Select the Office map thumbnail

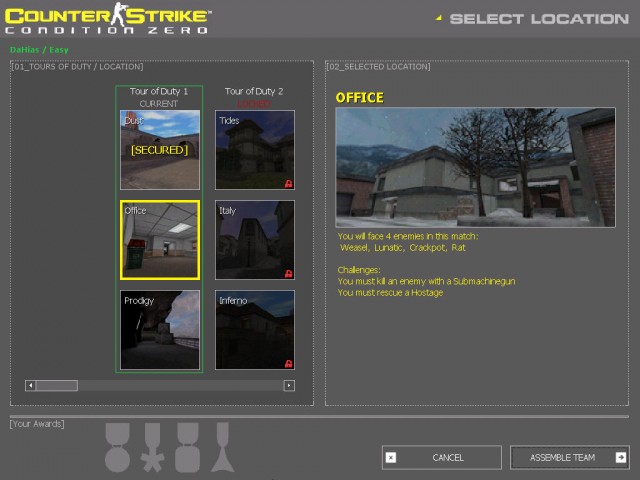coord(160,240)
